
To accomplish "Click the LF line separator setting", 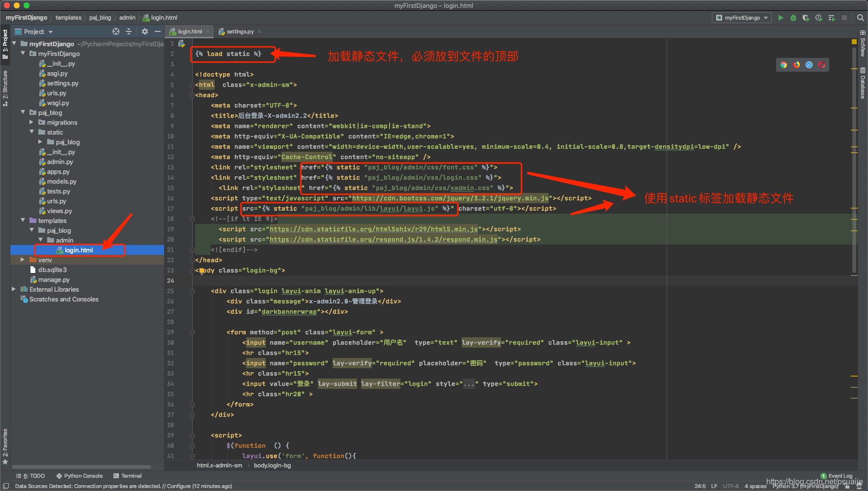I will (x=714, y=486).
